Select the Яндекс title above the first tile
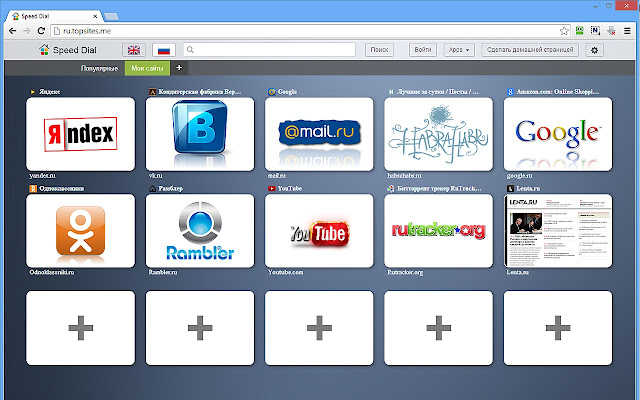 49,92
